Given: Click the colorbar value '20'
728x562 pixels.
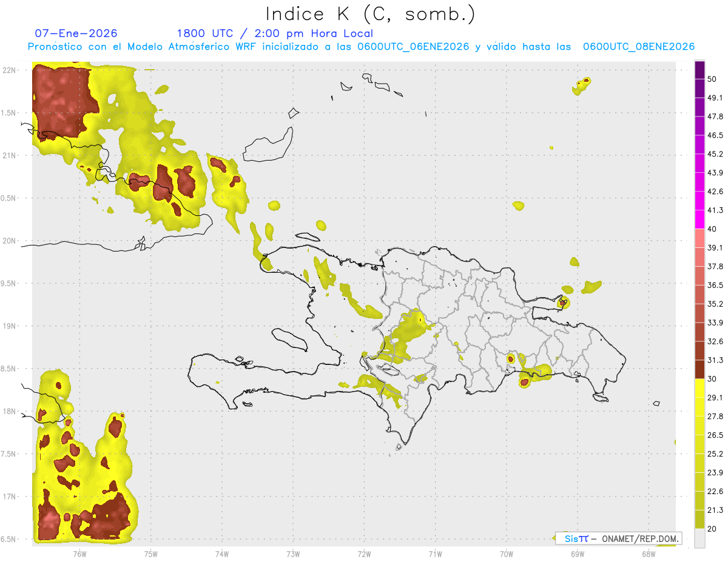Looking at the screenshot, I should (713, 529).
